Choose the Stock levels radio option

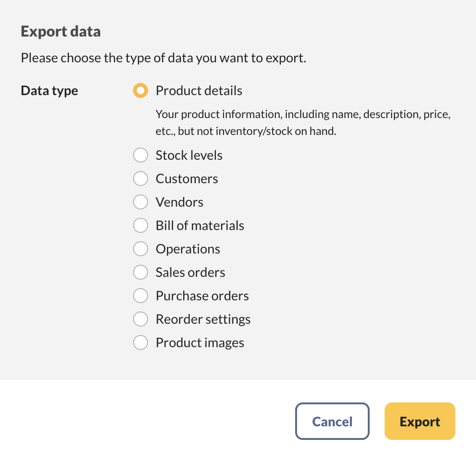click(141, 155)
